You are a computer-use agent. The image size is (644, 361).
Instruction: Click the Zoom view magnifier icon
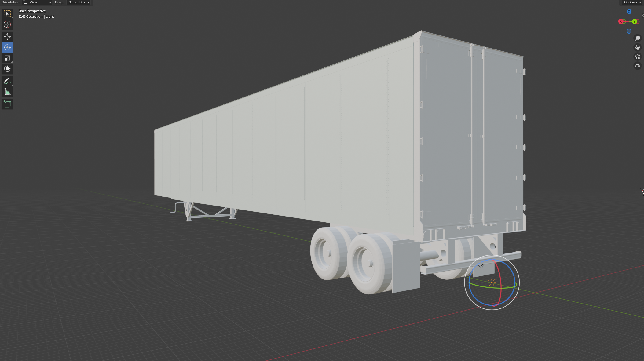[x=638, y=38]
